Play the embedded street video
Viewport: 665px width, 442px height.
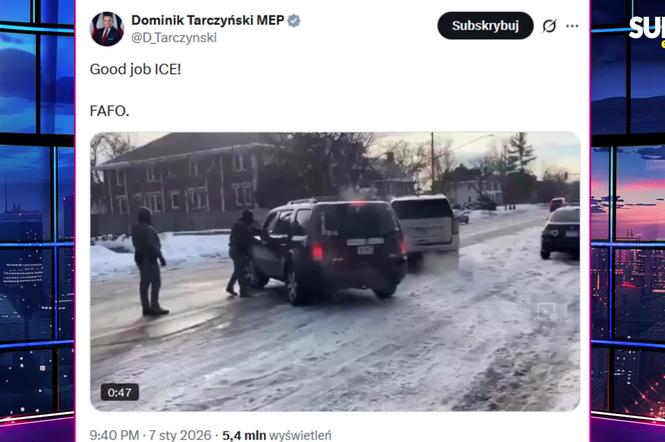[x=335, y=271]
